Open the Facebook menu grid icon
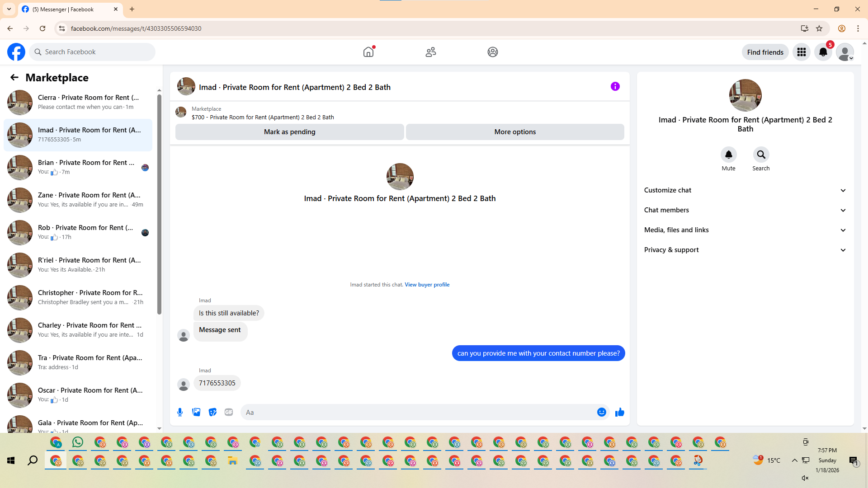The image size is (868, 488). point(802,52)
